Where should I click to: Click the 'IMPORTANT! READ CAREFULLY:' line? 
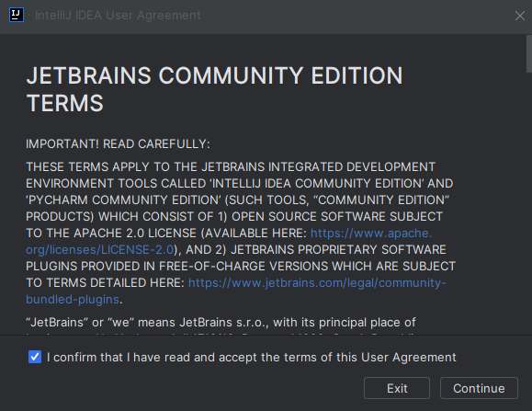[118, 144]
